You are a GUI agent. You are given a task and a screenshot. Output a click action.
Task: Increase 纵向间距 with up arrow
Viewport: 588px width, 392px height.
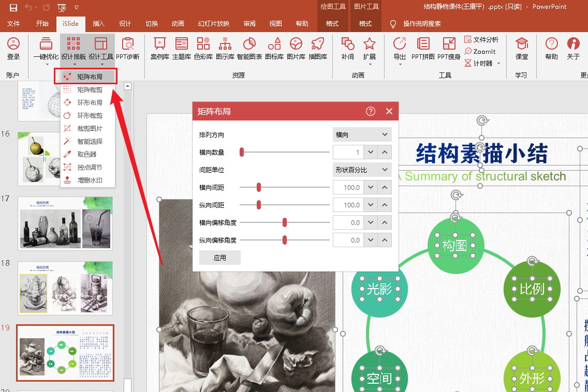(x=385, y=205)
